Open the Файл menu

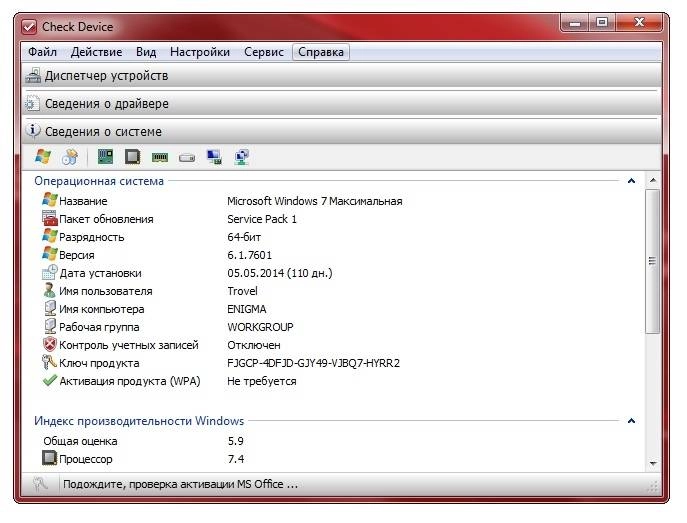click(x=42, y=52)
